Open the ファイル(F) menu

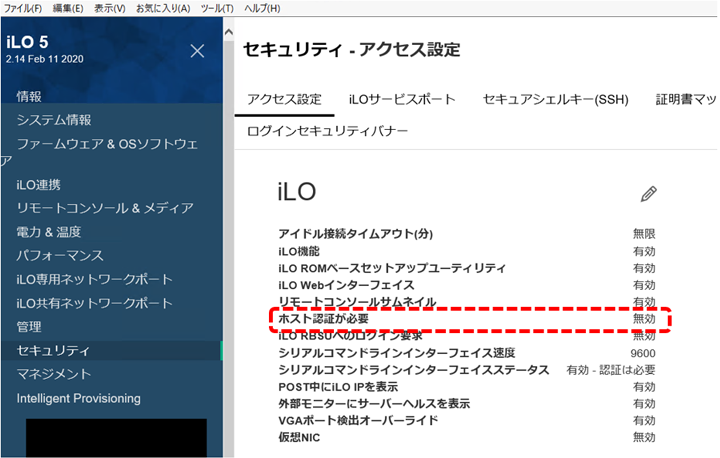pyautogui.click(x=22, y=8)
